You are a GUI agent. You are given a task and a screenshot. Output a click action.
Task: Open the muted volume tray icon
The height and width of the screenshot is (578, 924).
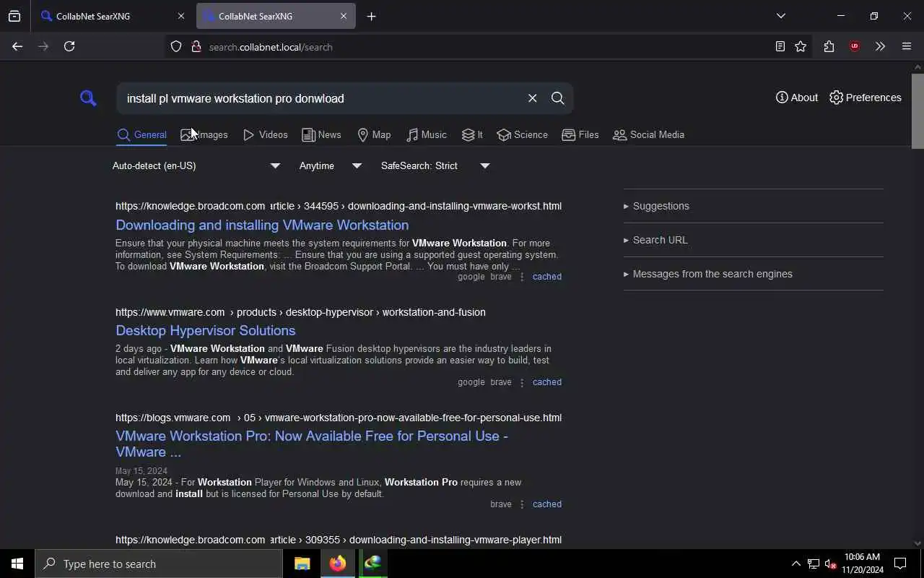[830, 564]
